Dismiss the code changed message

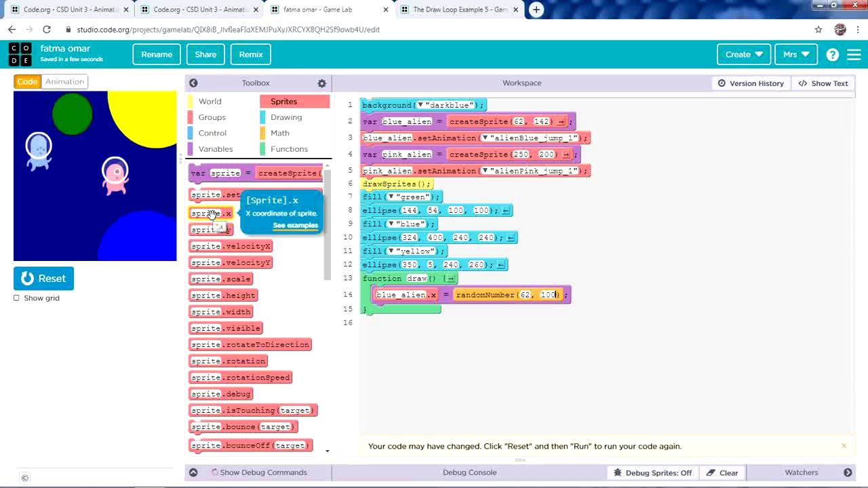coord(844,445)
